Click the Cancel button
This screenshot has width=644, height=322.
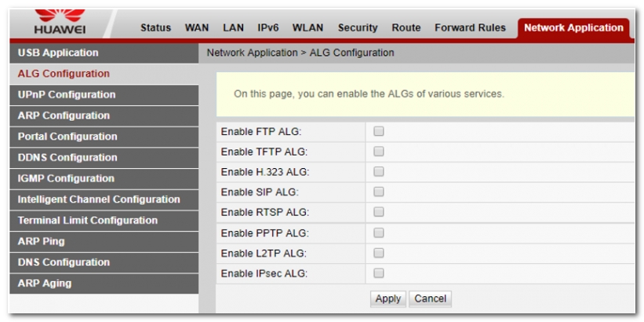tap(430, 298)
